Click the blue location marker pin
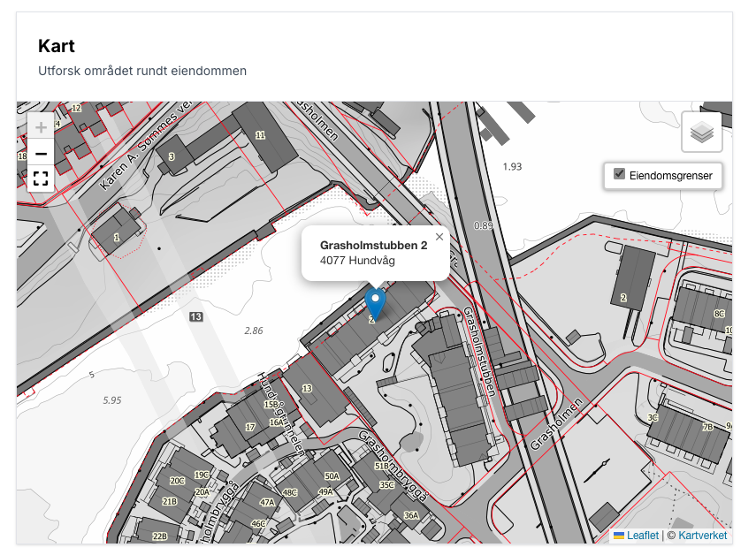 (376, 302)
